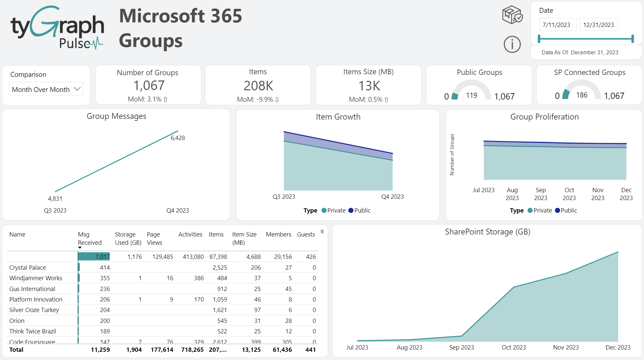Image resolution: width=644 pixels, height=360 pixels.
Task: Open the circular info icon
Action: point(512,44)
